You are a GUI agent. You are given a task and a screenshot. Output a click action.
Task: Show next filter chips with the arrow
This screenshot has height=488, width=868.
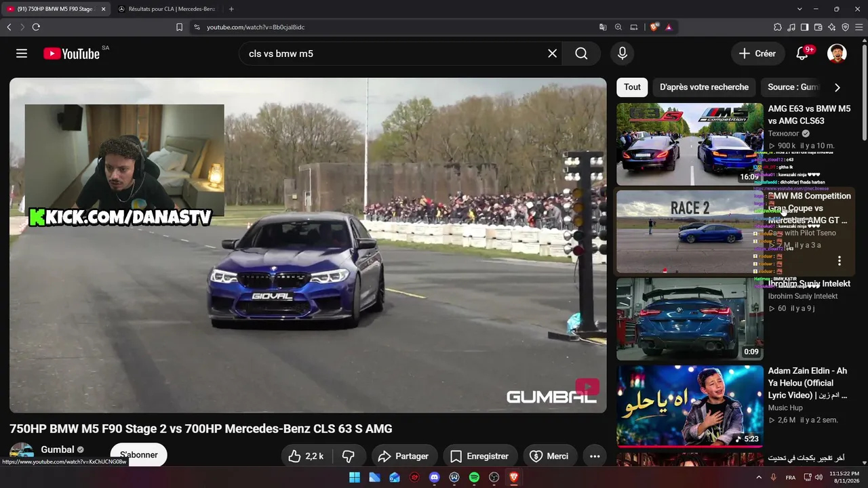(837, 87)
